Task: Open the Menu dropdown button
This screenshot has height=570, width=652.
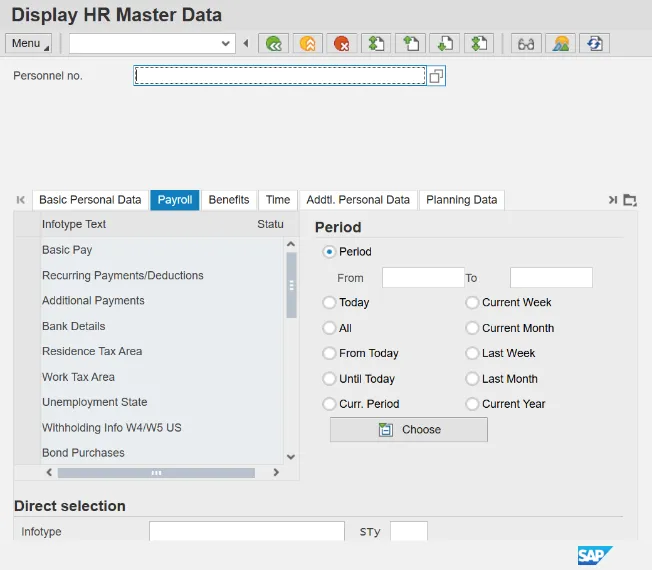Action: (x=29, y=43)
